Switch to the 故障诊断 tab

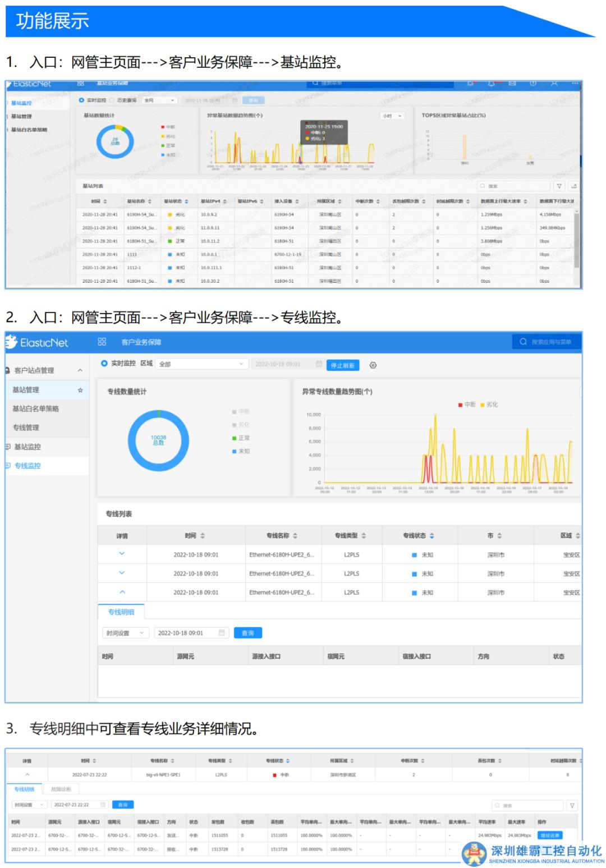(x=61, y=789)
